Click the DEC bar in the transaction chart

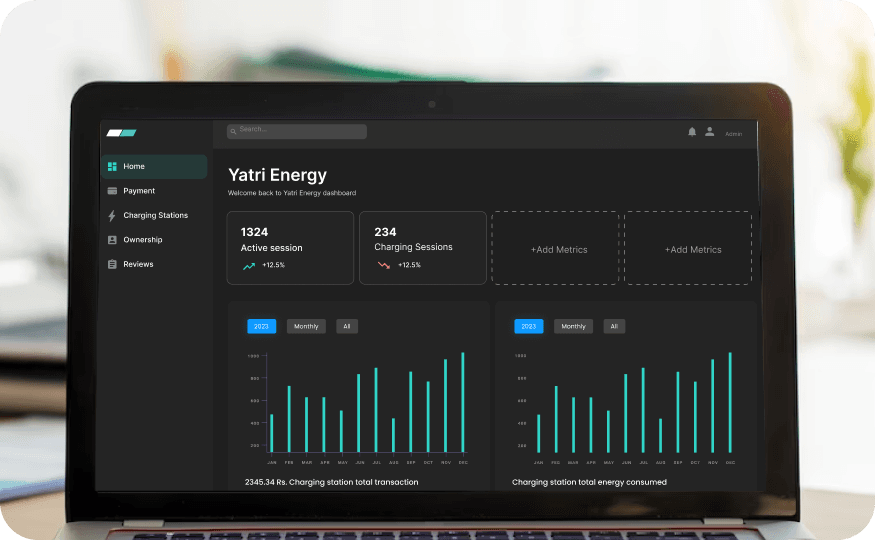462,402
